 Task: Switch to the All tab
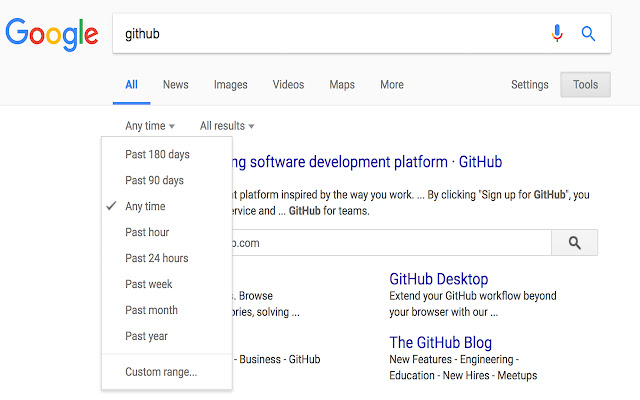[131, 85]
